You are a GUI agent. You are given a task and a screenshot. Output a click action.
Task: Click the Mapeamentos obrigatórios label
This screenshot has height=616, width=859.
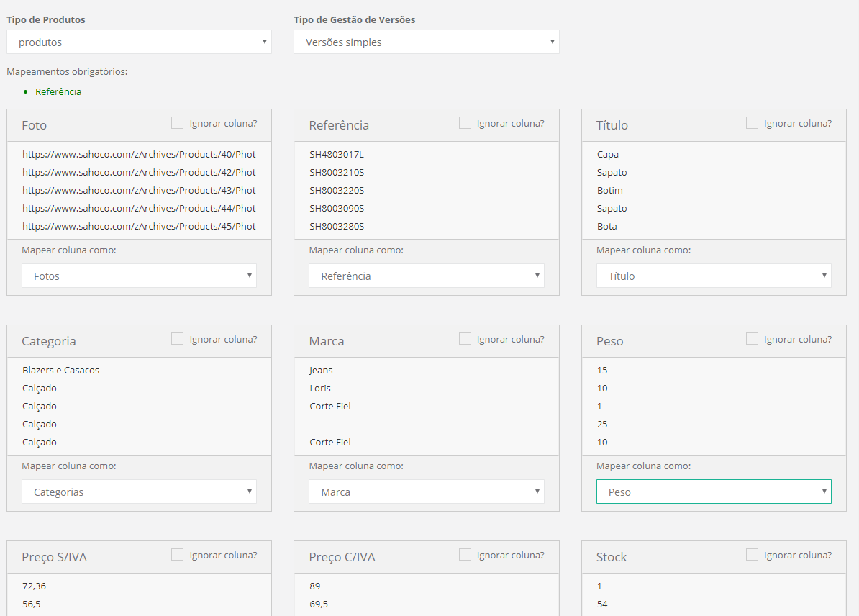pyautogui.click(x=67, y=72)
